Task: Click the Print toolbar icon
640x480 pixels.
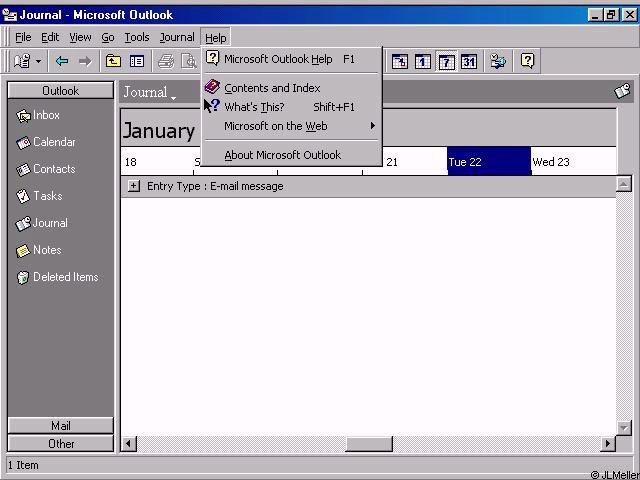Action: 166,61
